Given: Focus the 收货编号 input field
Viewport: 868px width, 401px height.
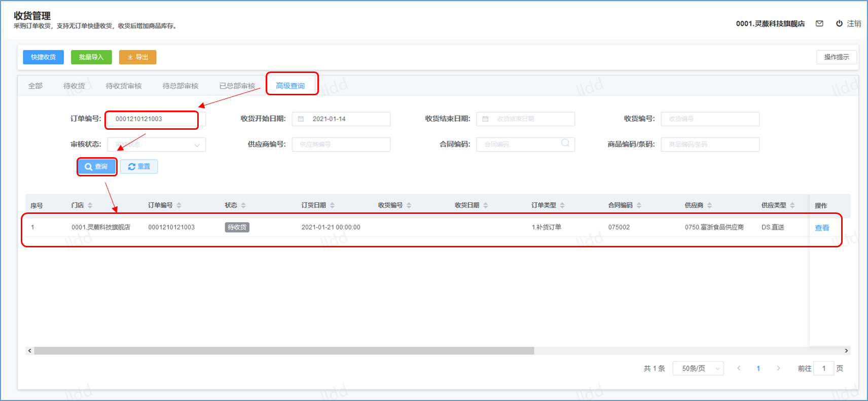Looking at the screenshot, I should (x=710, y=119).
